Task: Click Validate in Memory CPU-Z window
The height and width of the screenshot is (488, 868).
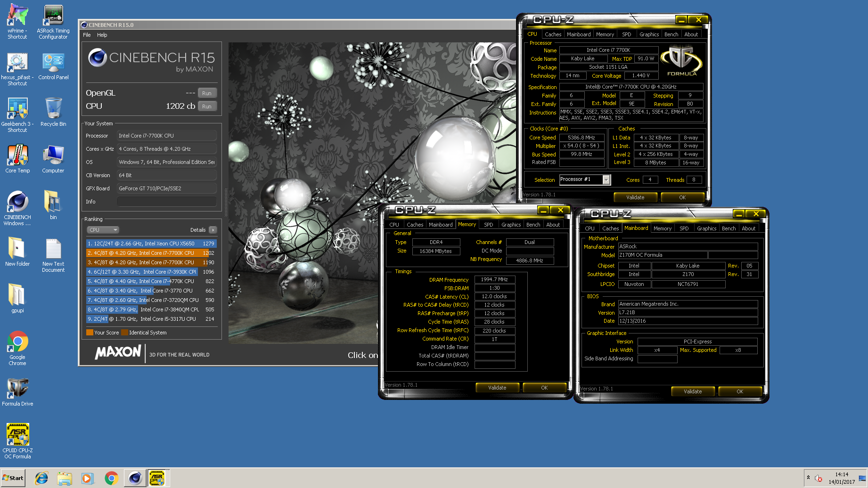Action: click(497, 388)
